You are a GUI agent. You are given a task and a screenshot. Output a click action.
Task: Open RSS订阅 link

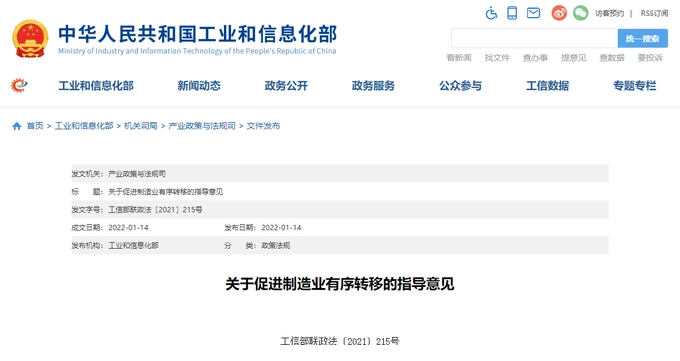click(654, 13)
